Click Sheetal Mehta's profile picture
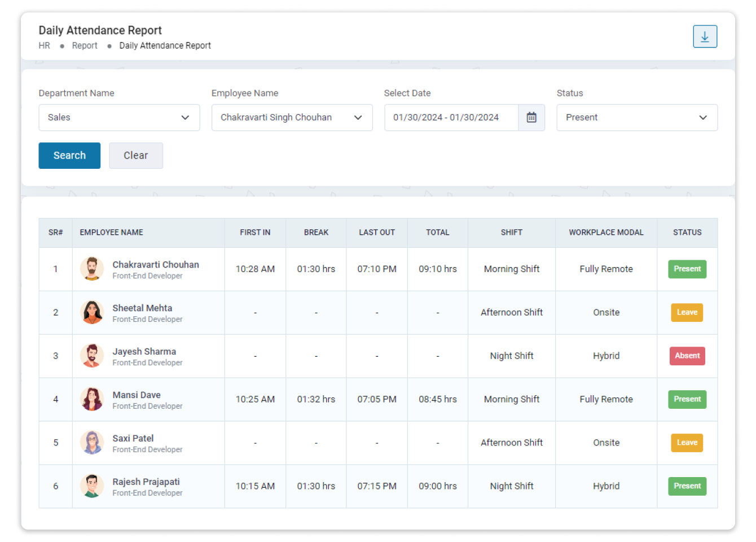This screenshot has height=542, width=756. [92, 313]
